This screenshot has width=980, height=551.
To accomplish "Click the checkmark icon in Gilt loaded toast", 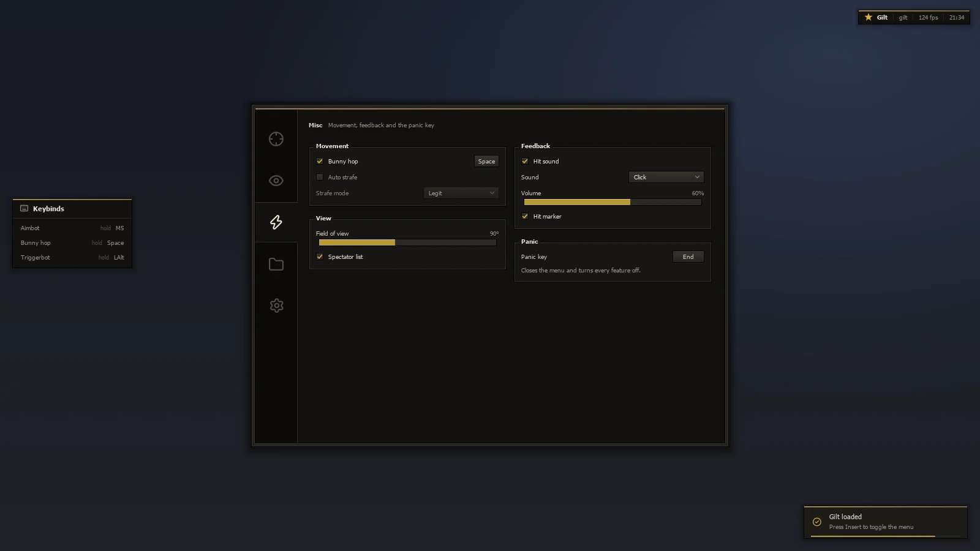I will click(x=816, y=522).
